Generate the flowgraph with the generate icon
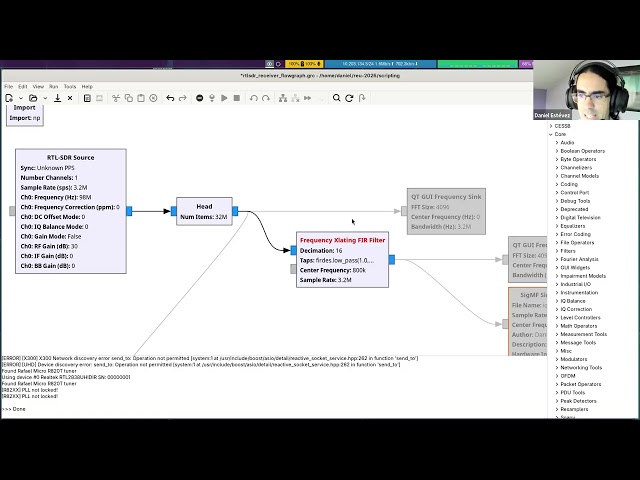640x480 pixels. click(212, 98)
